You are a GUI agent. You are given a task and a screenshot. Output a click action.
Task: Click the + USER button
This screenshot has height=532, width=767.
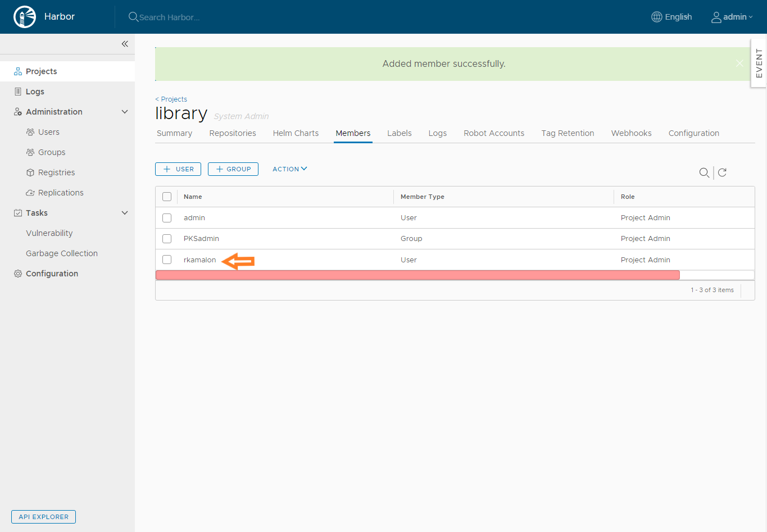pyautogui.click(x=178, y=169)
